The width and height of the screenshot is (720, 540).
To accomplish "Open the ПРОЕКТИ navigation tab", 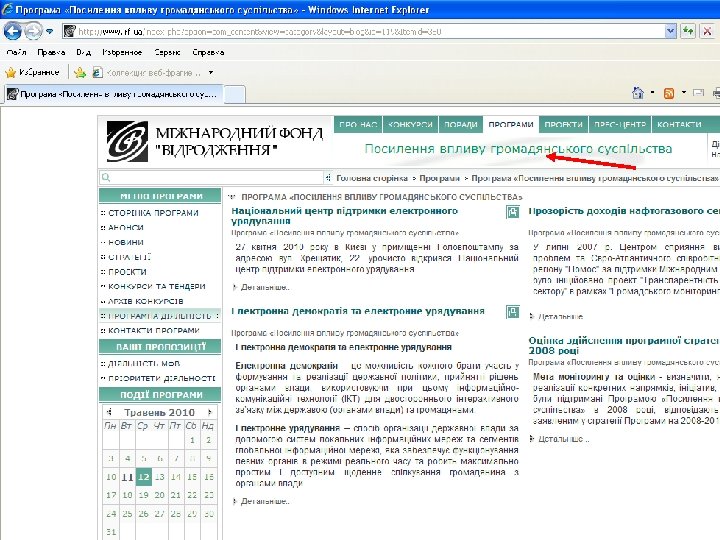I will pyautogui.click(x=563, y=124).
